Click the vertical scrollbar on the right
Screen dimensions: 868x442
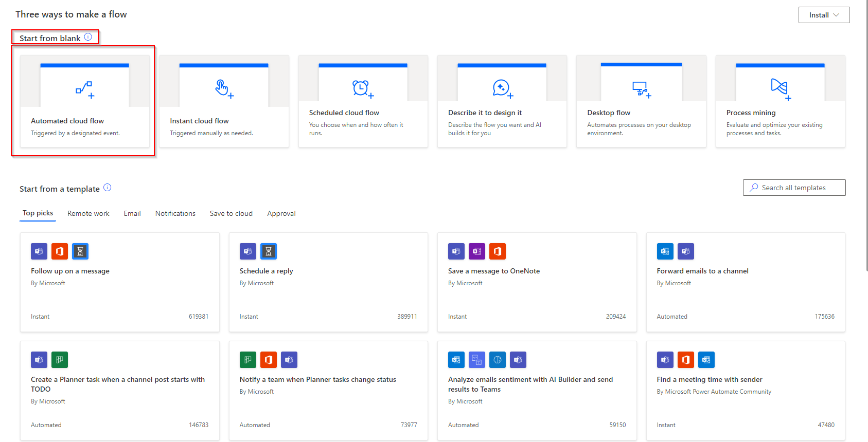[866, 136]
